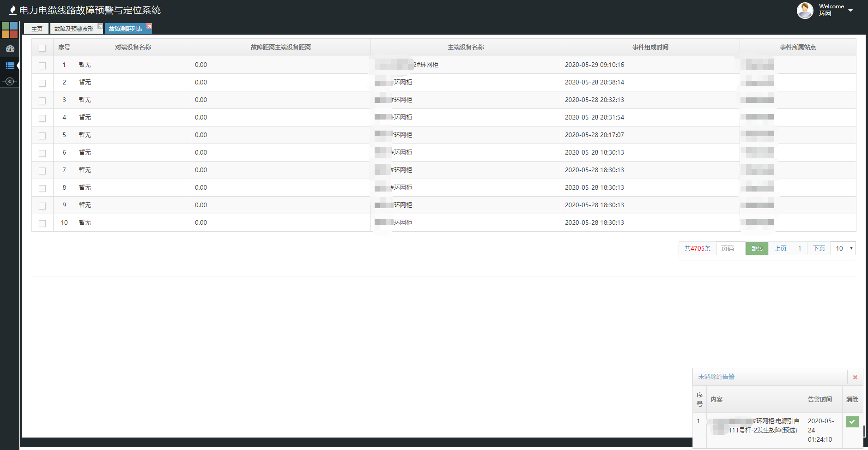Switch to the 故障及预警波形 tab
This screenshot has height=450, width=868.
pos(73,29)
